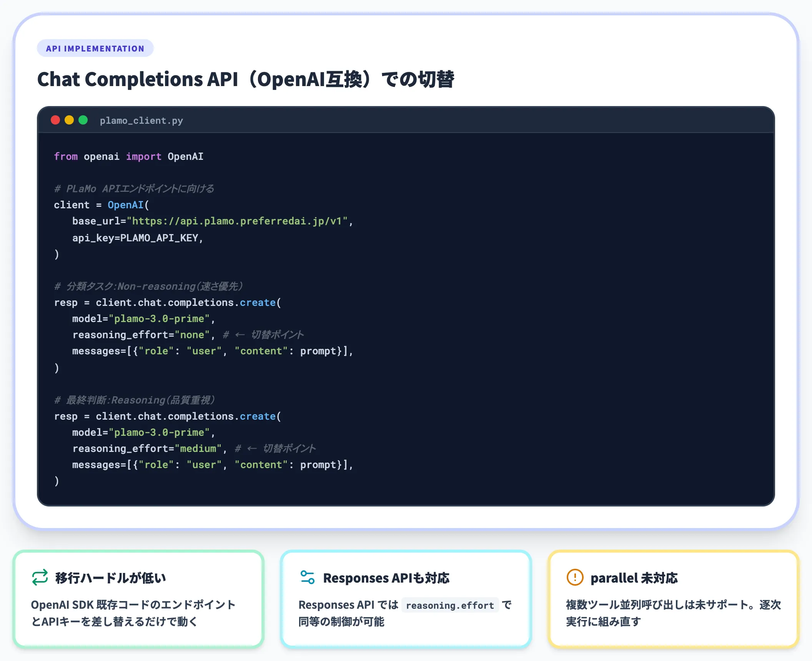Open the Responses APIも対応 card title

(x=386, y=578)
